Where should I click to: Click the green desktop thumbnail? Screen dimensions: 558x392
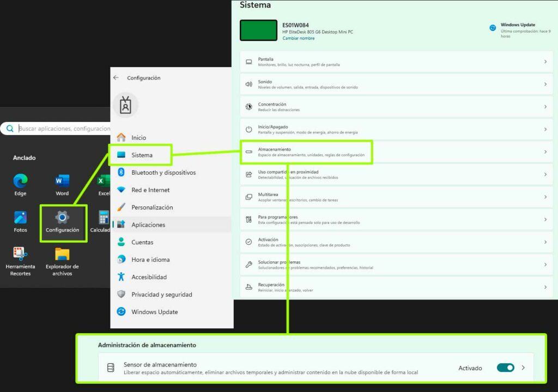[x=258, y=30]
